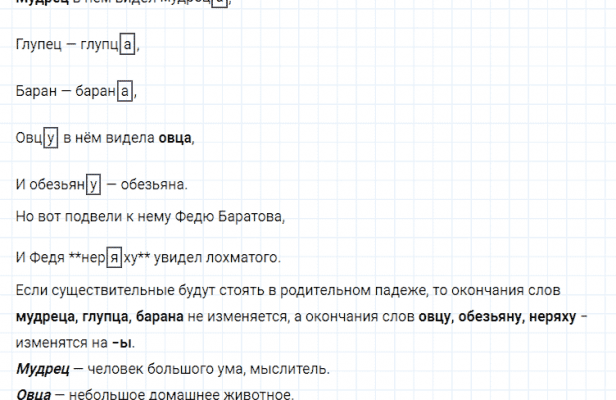Image resolution: width=616 pixels, height=400 pixels.
Task: Click the bold italic term 'Овца'
Action: pos(33,392)
